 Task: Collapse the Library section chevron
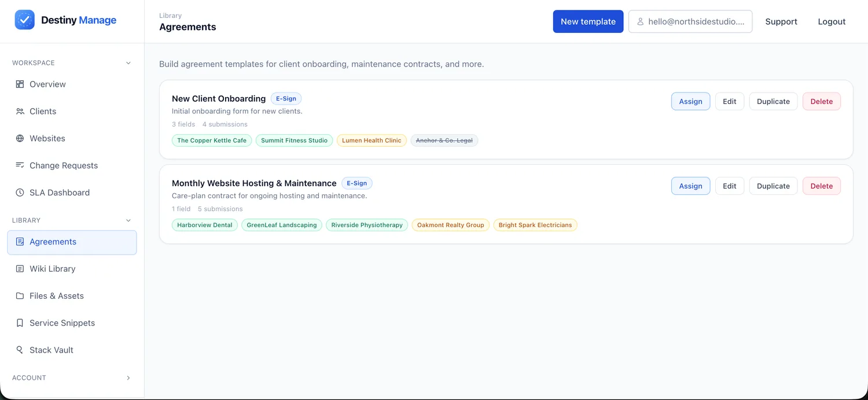point(128,220)
